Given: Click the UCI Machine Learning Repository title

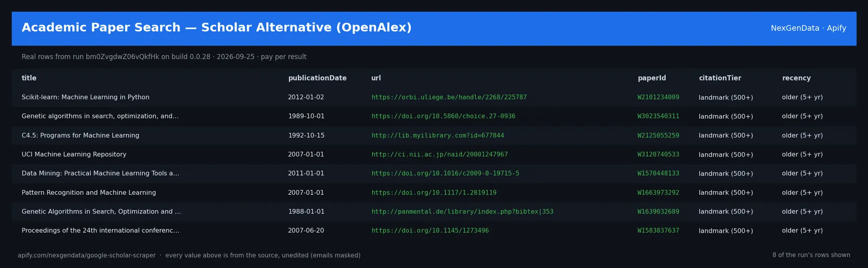Looking at the screenshot, I should [74, 154].
